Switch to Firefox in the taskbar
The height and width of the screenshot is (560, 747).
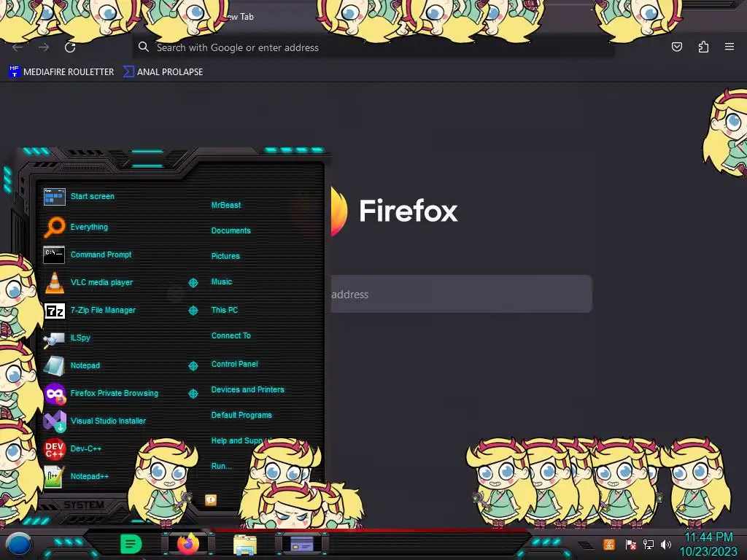[188, 544]
